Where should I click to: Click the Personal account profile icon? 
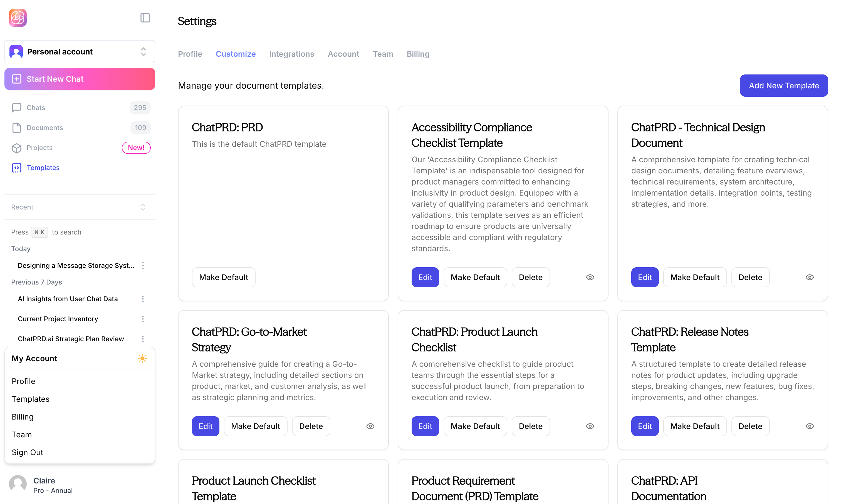(x=16, y=52)
